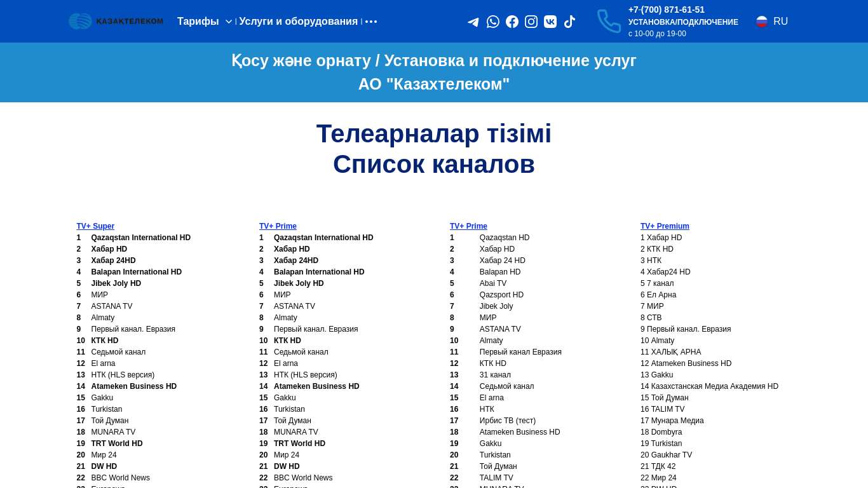Click the Тарифы menu label
Viewport: 868px width, 488px height.
pos(198,22)
